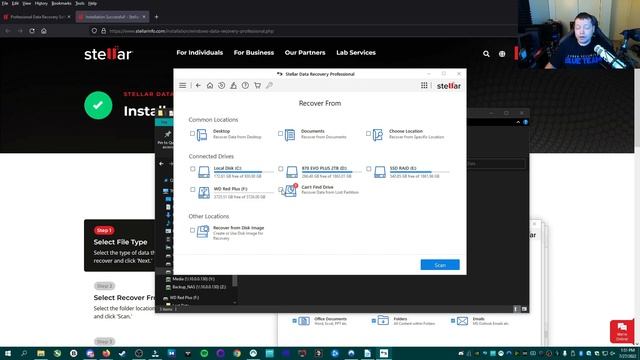Open a new Firefox tab
640x360 pixels.
[156, 17]
